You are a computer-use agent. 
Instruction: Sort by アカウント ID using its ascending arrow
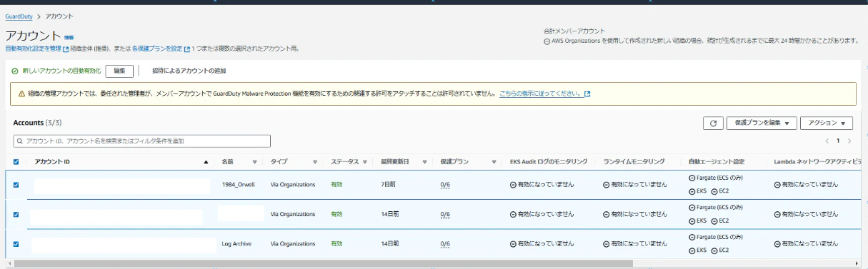coord(206,162)
